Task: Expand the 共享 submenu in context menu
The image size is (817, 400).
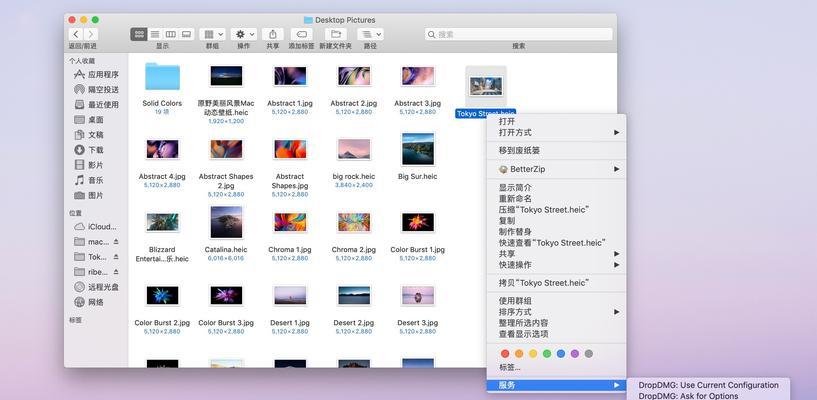Action: pyautogui.click(x=556, y=254)
